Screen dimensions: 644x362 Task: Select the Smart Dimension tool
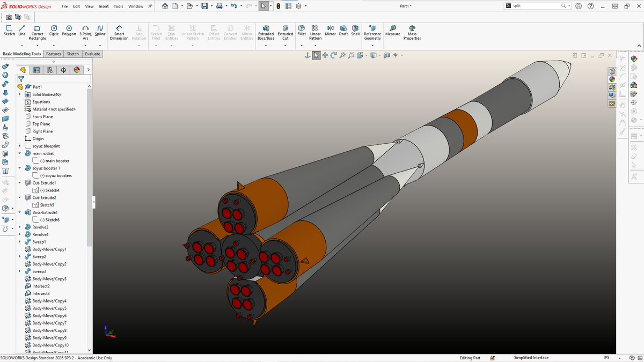[119, 32]
